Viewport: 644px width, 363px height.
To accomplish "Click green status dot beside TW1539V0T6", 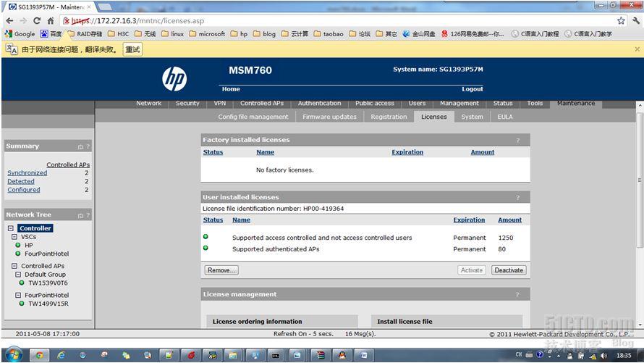I will click(22, 283).
